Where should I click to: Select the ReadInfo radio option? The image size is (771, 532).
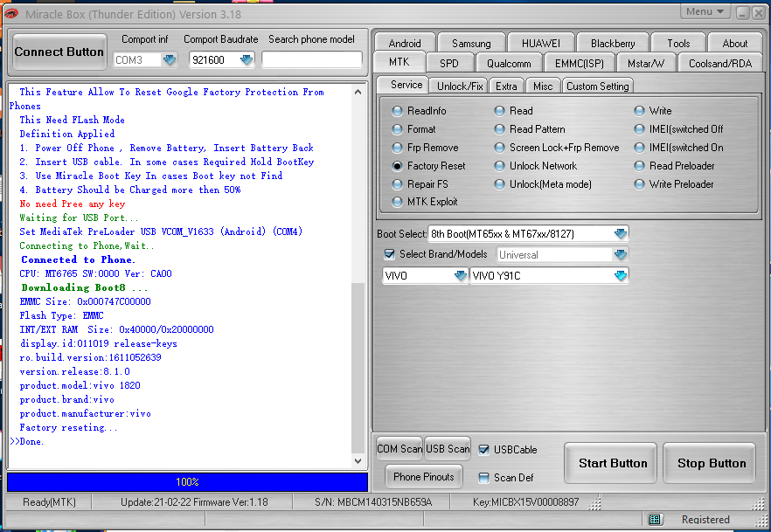[397, 111]
